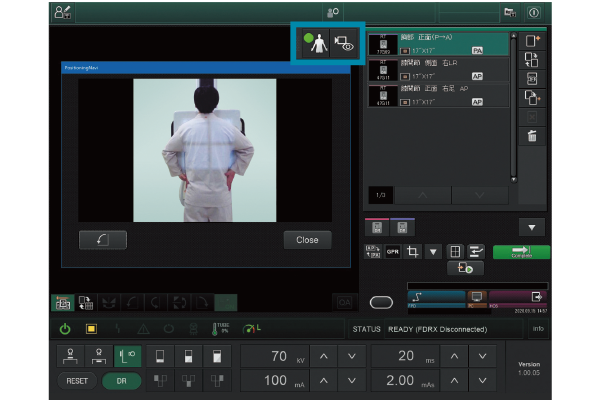600x400 pixels.
Task: Select the knee lateral LR exposure row
Action: pos(438,70)
